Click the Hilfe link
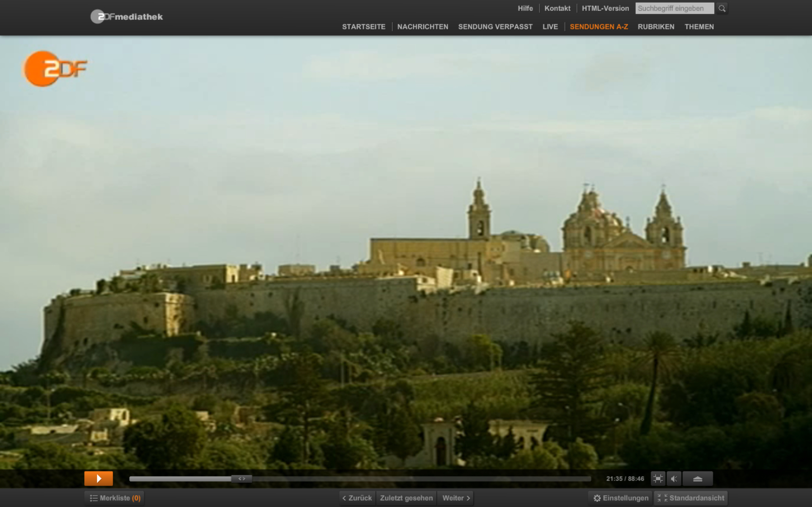812x507 pixels. 525,8
